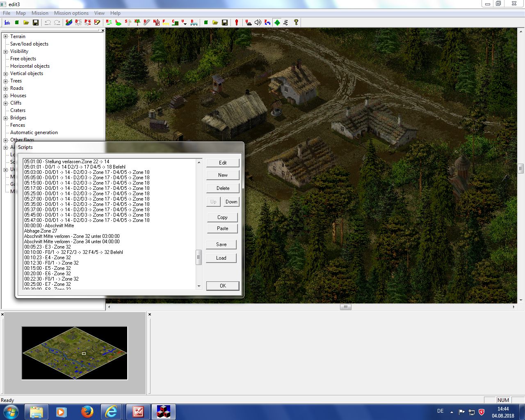Click the Load button in Scripts dialog
Screen dimensions: 525x420
click(221, 258)
